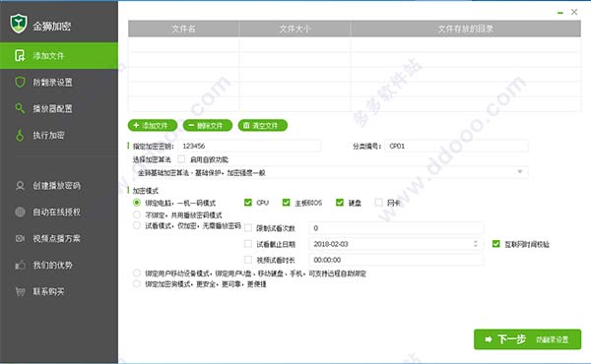
Task: Click the 文件大小 column header
Action: coord(295,29)
